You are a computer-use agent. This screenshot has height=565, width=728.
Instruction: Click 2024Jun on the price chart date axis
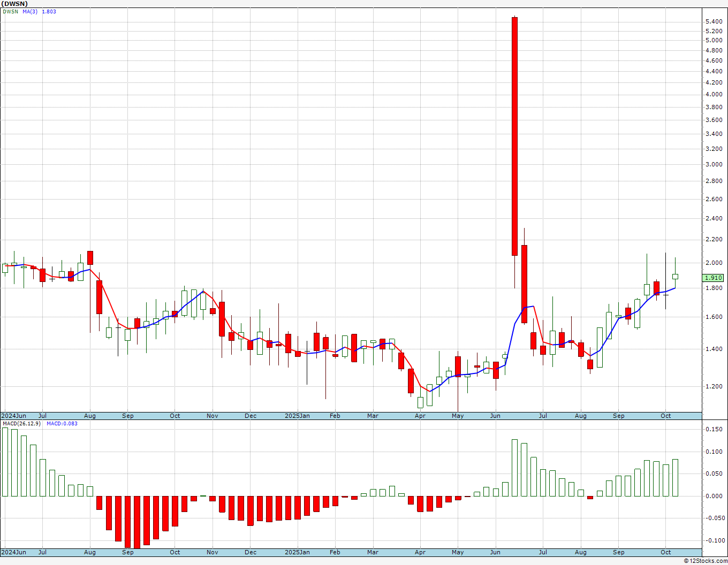point(13,416)
